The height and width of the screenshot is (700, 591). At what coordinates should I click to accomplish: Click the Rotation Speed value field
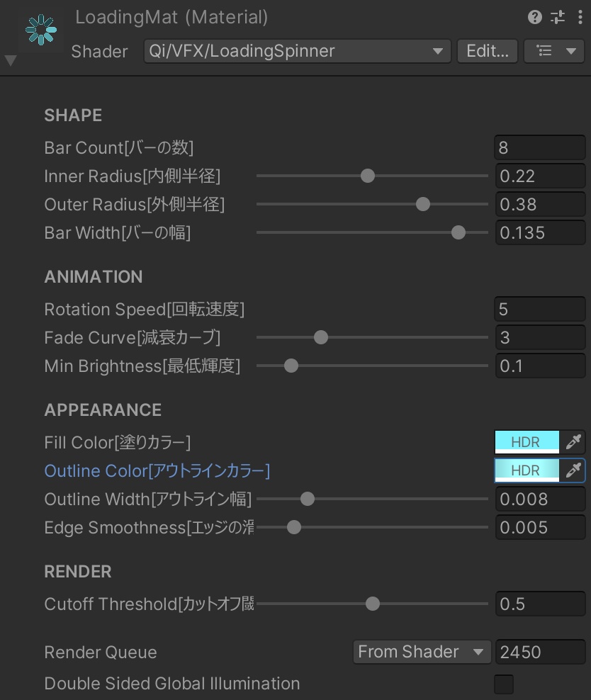pyautogui.click(x=539, y=309)
